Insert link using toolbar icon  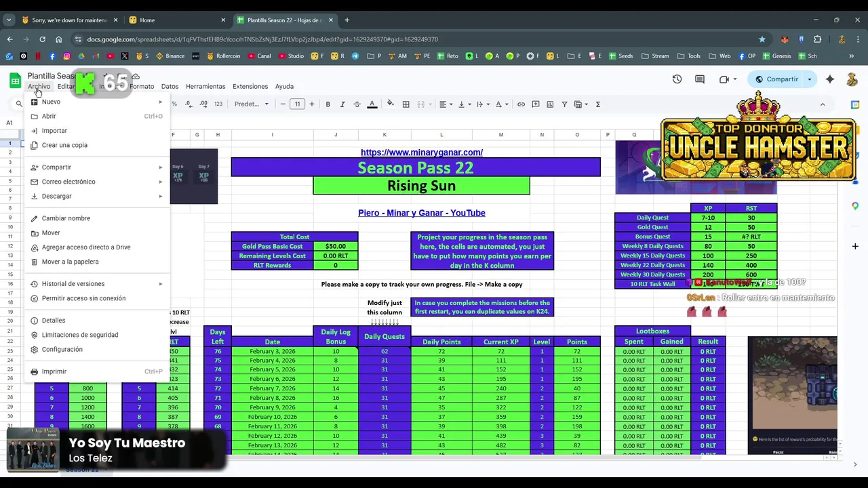point(521,104)
